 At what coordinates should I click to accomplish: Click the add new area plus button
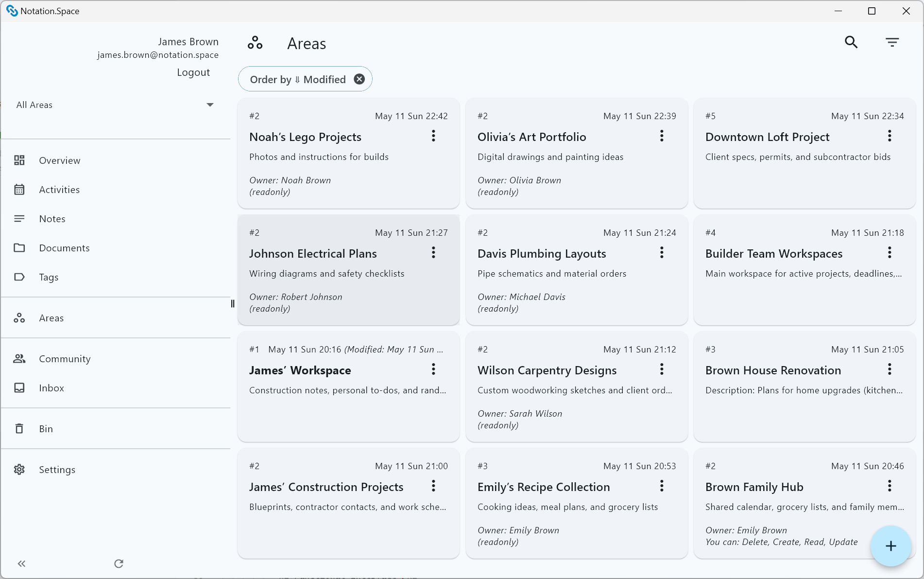click(x=890, y=546)
